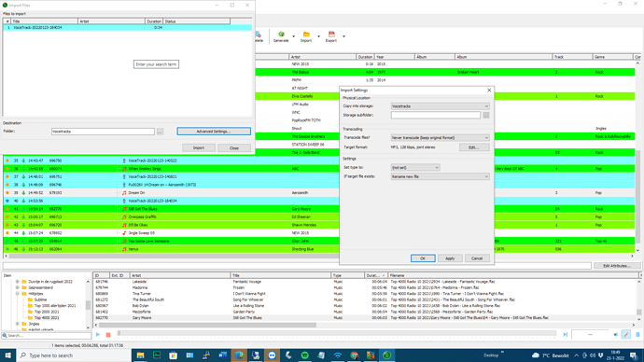The image size is (644, 362).
Task: Open Microsoft Edge from the taskbar
Action: point(239,355)
